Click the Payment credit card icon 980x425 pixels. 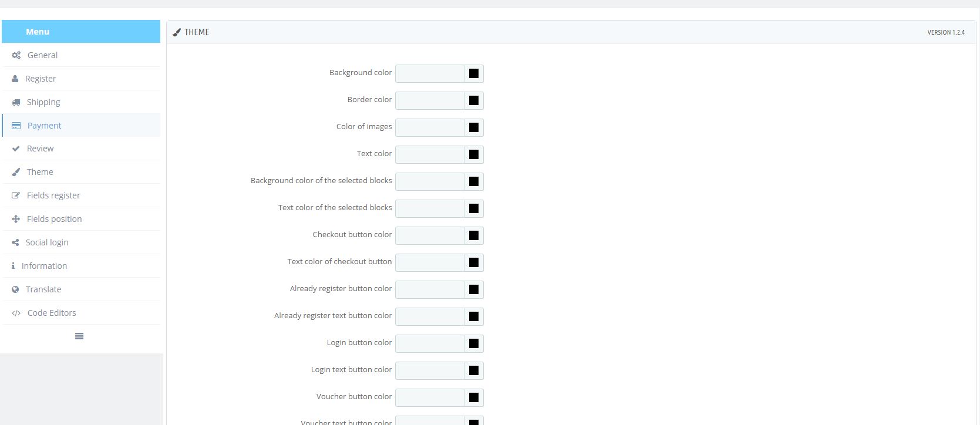tap(16, 126)
